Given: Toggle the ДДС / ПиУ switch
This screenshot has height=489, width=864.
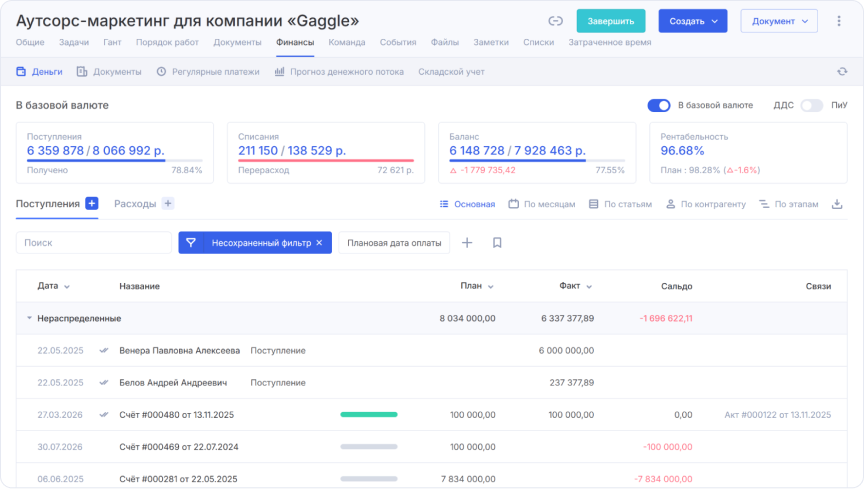Looking at the screenshot, I should click(812, 105).
